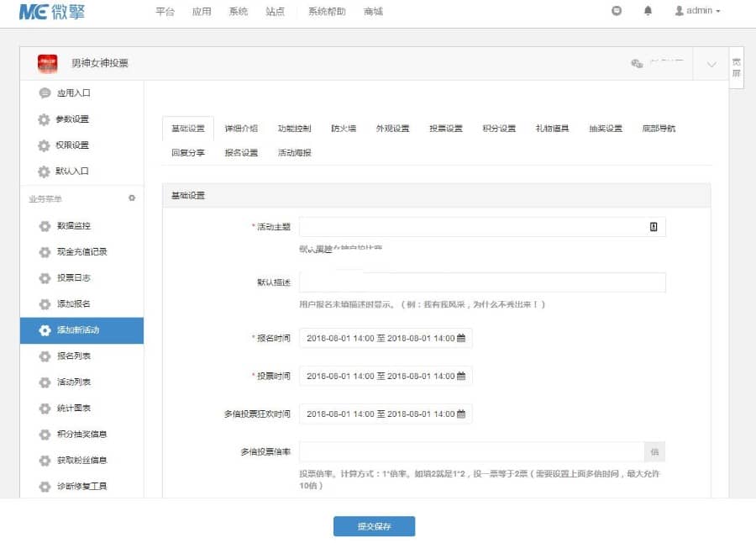Toggle the round status icon in the top bar
This screenshot has height=543, width=756.
(x=616, y=10)
